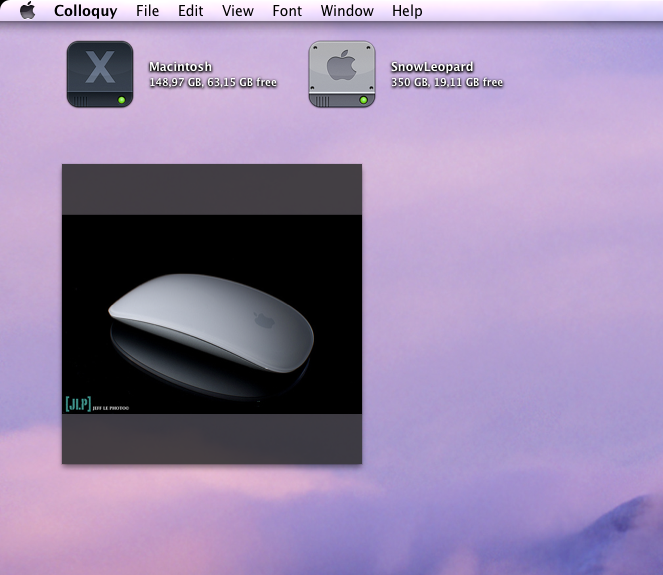Open the View menu
The height and width of the screenshot is (575, 663).
tap(238, 11)
